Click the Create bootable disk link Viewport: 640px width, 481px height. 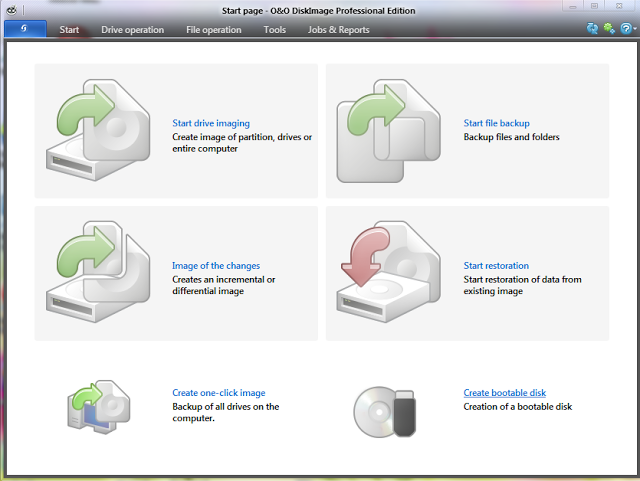(x=504, y=393)
